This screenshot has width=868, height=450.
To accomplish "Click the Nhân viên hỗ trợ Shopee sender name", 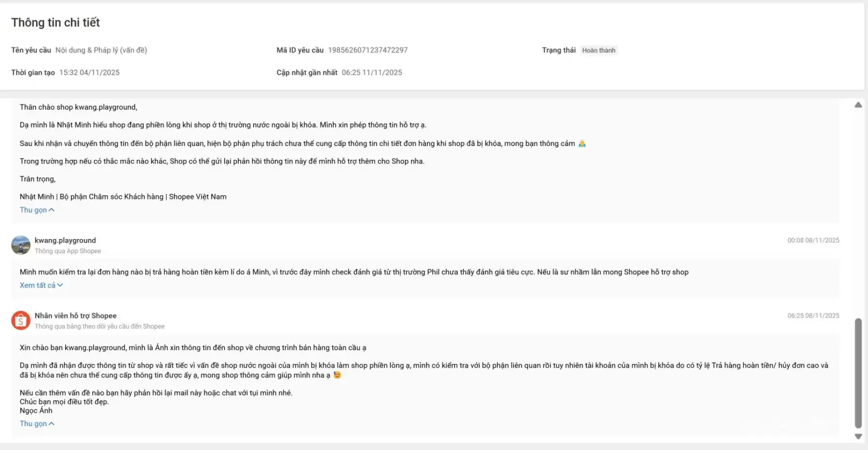I will coord(76,316).
